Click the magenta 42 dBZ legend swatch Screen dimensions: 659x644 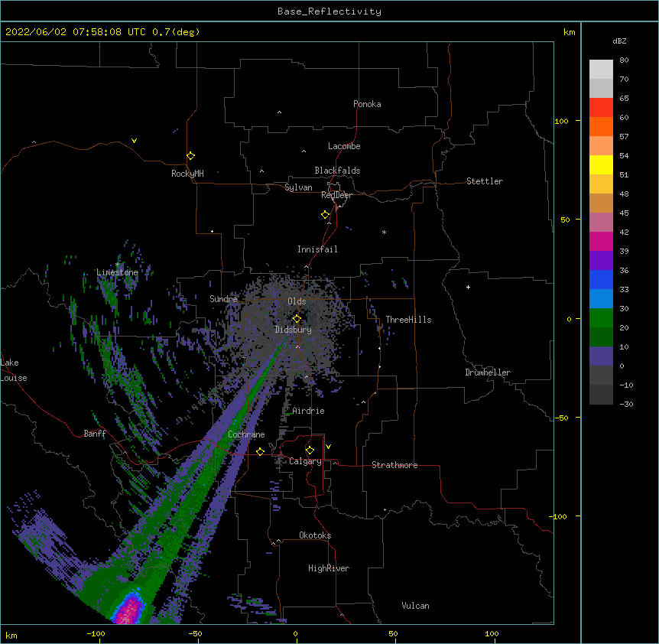[x=601, y=241]
